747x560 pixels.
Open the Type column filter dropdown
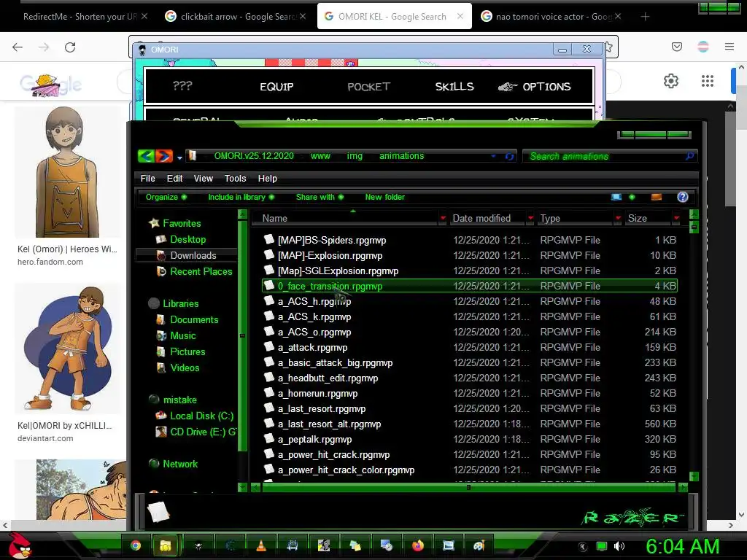point(618,218)
